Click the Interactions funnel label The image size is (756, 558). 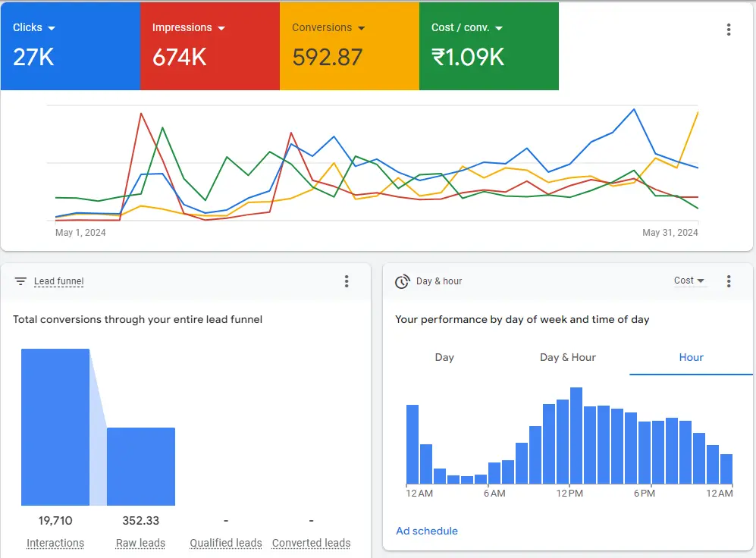point(55,543)
